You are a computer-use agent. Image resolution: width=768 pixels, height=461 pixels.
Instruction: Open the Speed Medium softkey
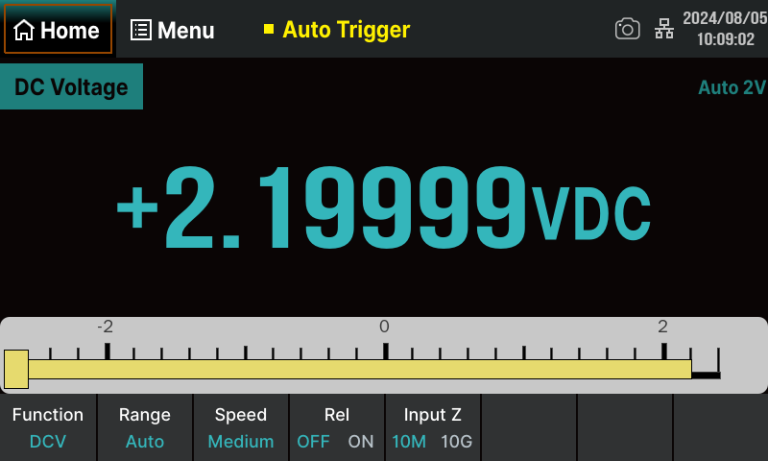click(x=241, y=427)
